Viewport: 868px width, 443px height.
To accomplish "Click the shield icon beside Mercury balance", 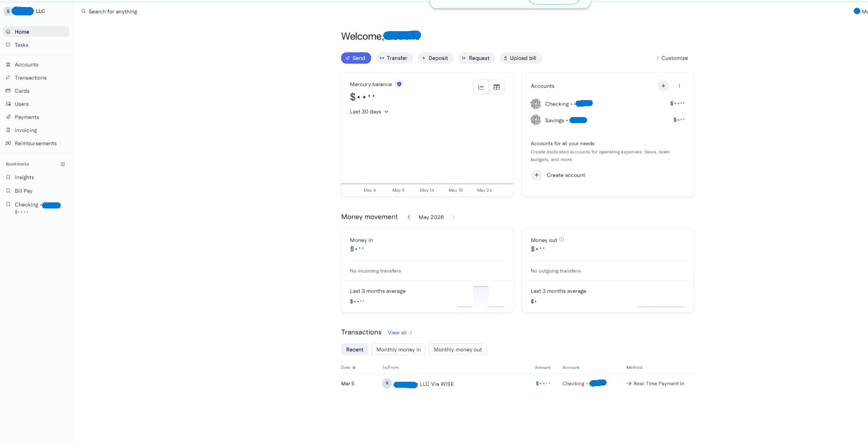I will [x=399, y=84].
